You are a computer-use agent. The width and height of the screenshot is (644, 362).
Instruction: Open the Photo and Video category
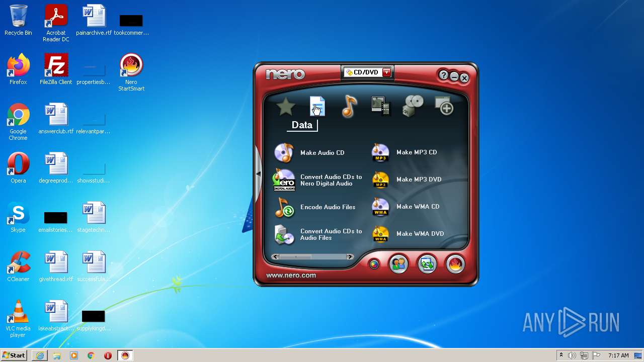[380, 107]
